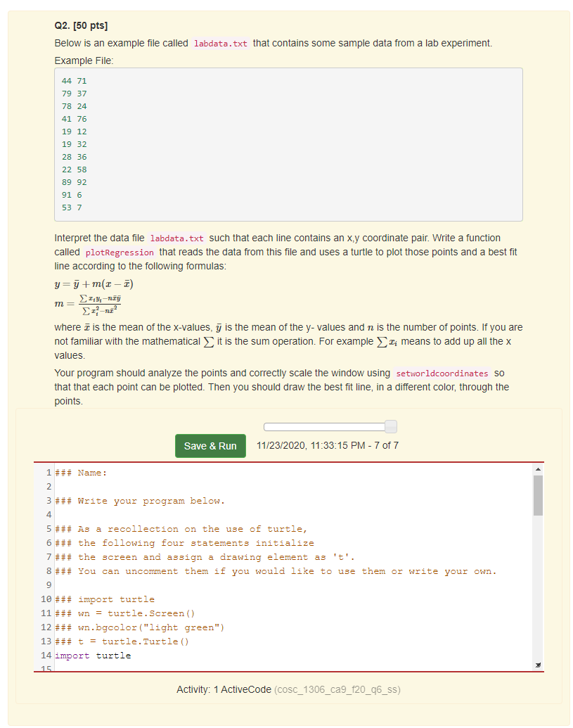Click the 'setworldcoordinates' code label

442,373
